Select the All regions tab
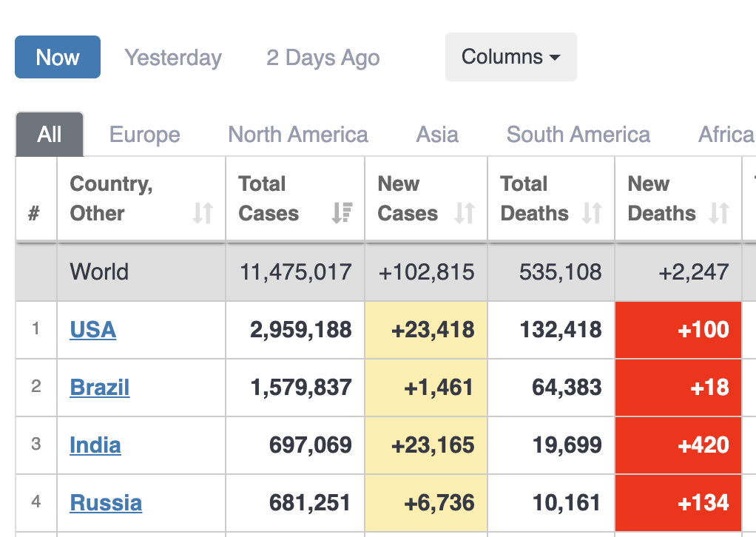Viewport: 756px width, 537px height. point(50,135)
